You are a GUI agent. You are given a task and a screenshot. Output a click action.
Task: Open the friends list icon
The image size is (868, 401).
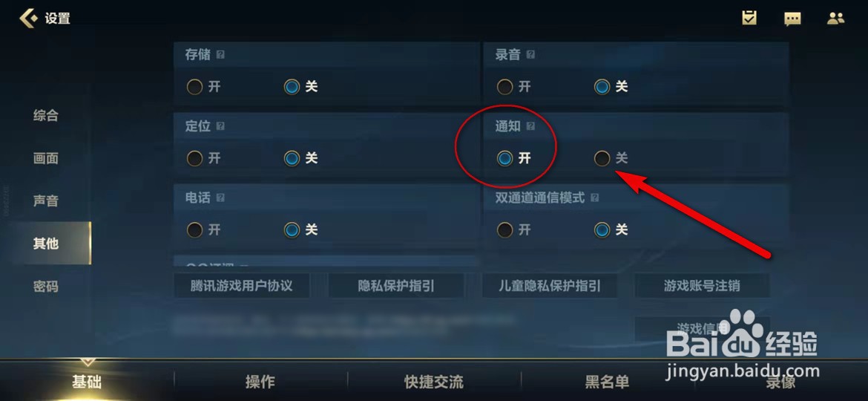835,19
